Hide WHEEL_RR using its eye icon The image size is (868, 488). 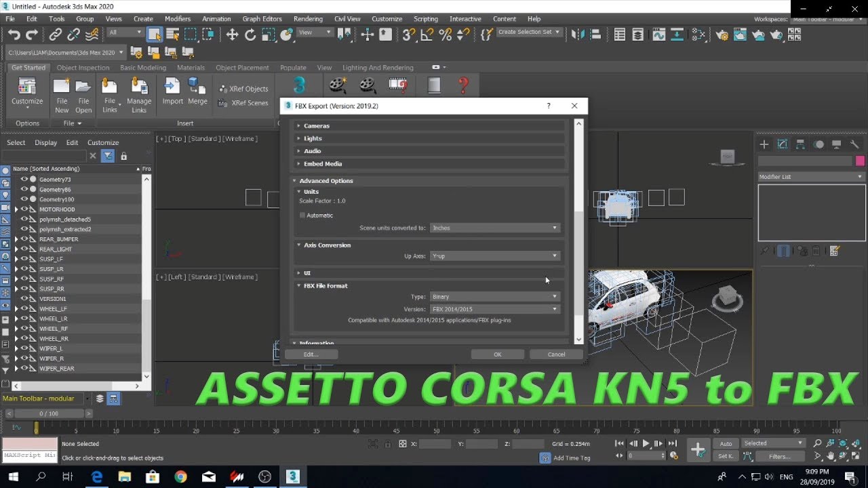click(x=24, y=338)
